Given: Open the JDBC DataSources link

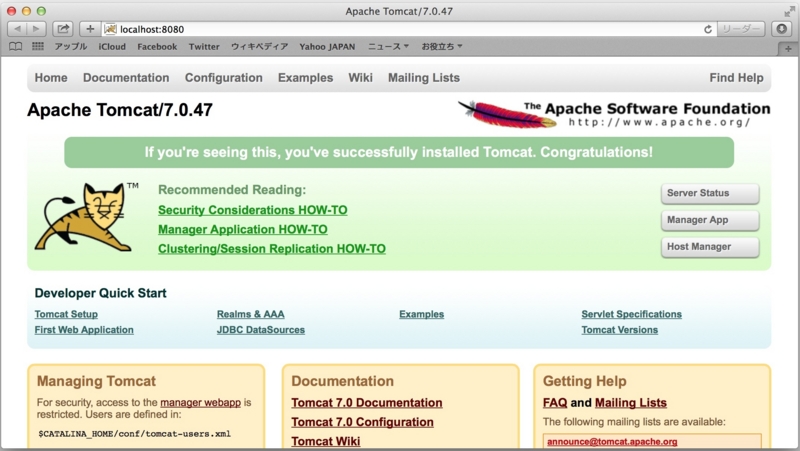Looking at the screenshot, I should (x=261, y=330).
